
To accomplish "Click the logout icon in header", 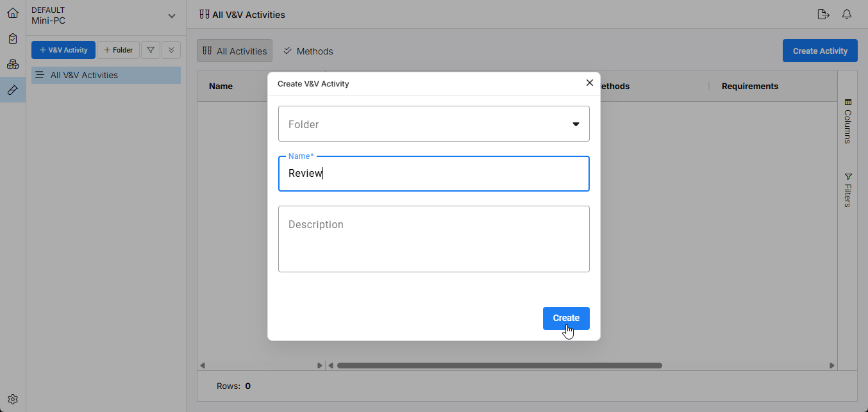I will click(x=824, y=14).
